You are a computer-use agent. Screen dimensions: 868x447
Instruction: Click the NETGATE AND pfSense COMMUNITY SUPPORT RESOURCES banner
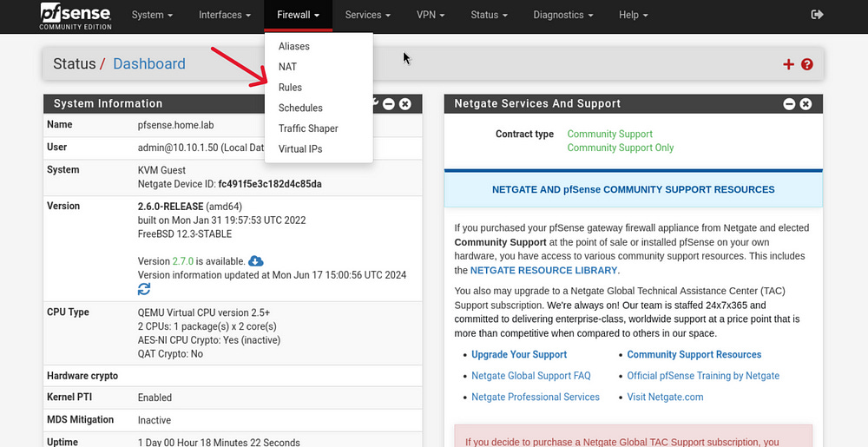pyautogui.click(x=634, y=190)
